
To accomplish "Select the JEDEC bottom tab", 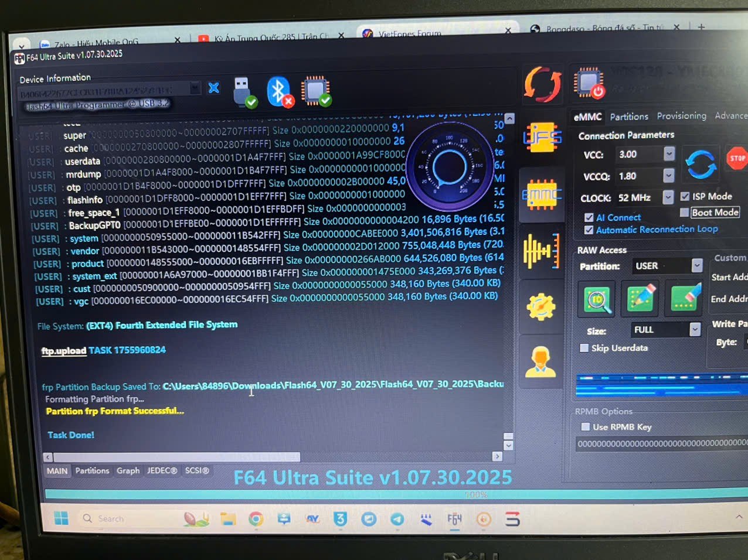I will pos(162,470).
